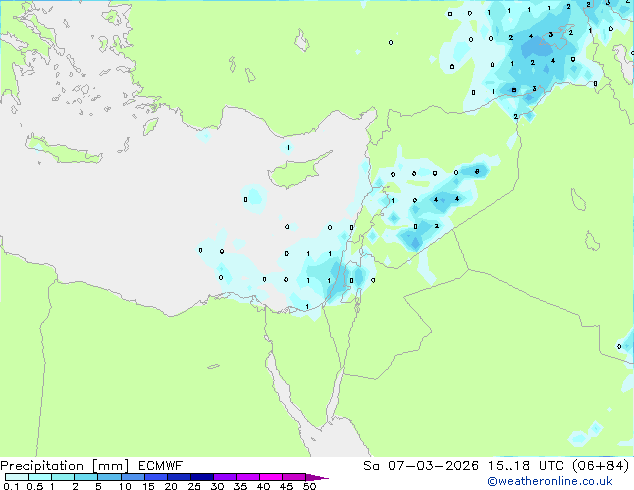The width and height of the screenshot is (634, 490).
Task: Select the legend swatch between 1 and 2
Action: pyautogui.click(x=63, y=477)
